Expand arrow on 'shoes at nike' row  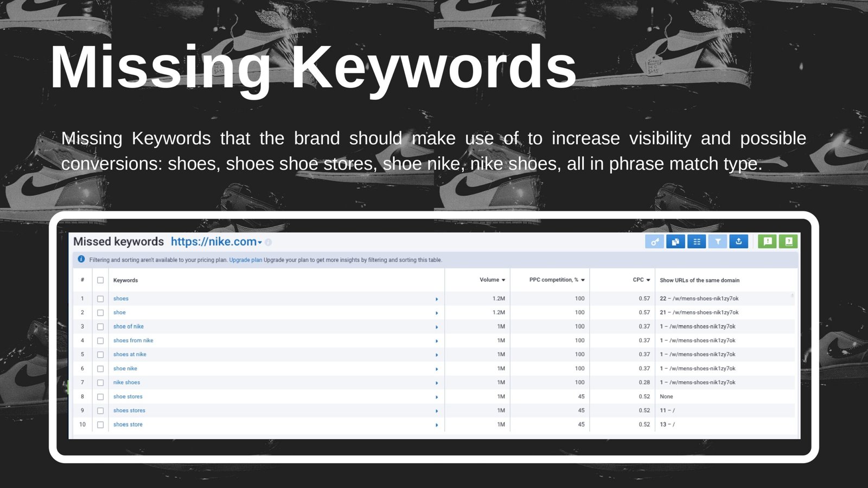(x=437, y=355)
